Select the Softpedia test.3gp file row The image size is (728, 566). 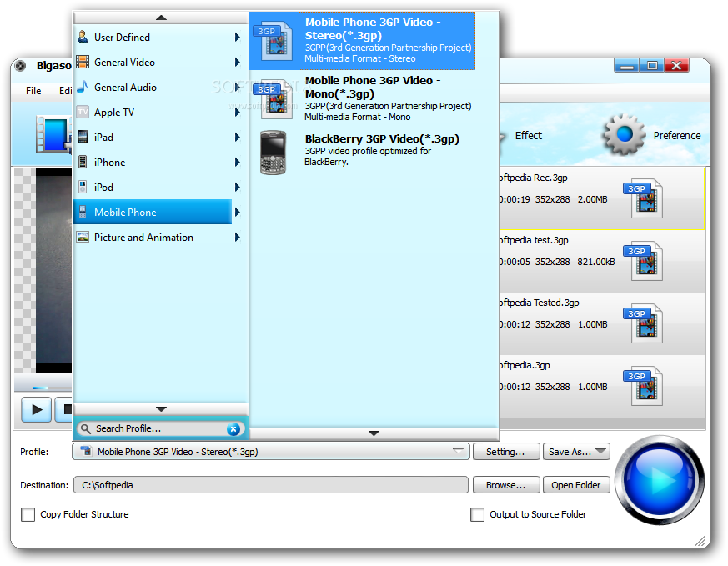point(602,261)
